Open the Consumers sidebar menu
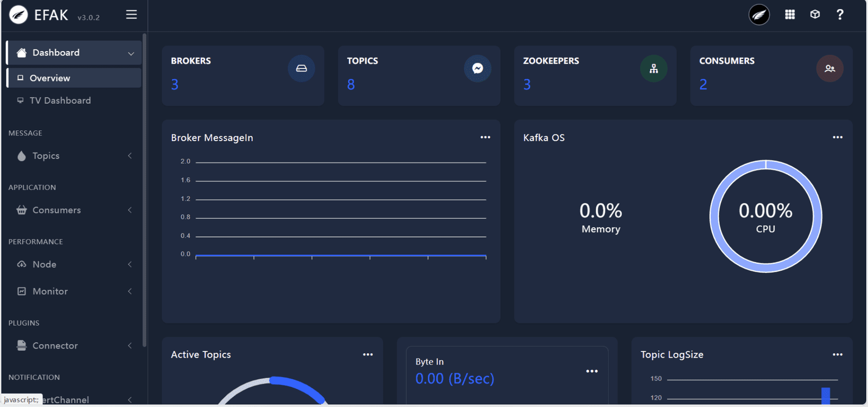 pos(74,210)
